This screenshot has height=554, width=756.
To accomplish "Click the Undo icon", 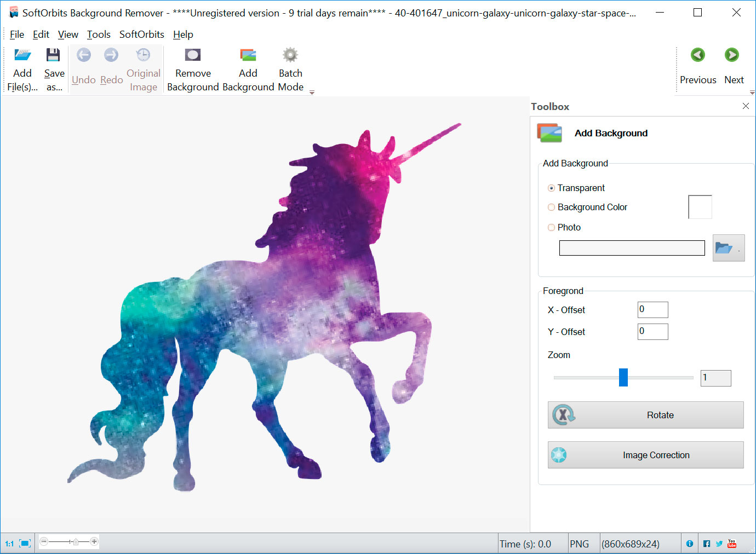I will (83, 55).
